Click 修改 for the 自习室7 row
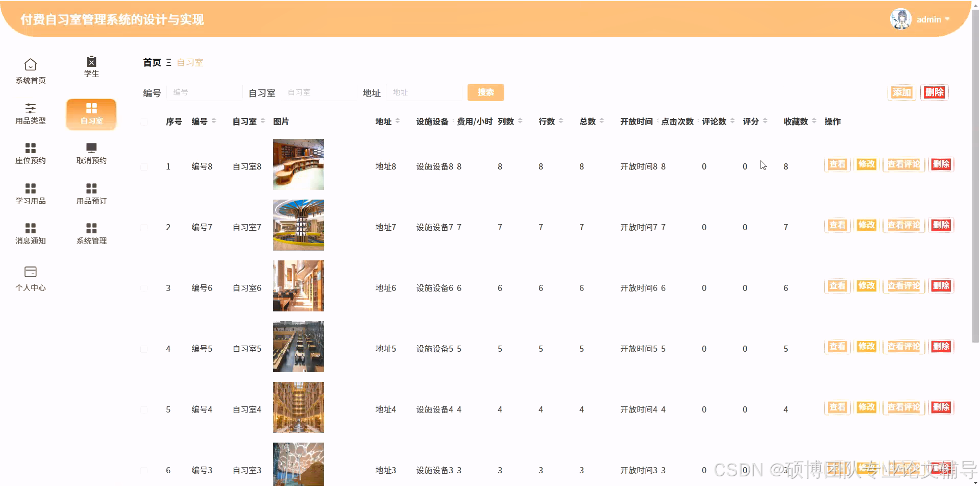This screenshot has width=980, height=486. coord(867,225)
